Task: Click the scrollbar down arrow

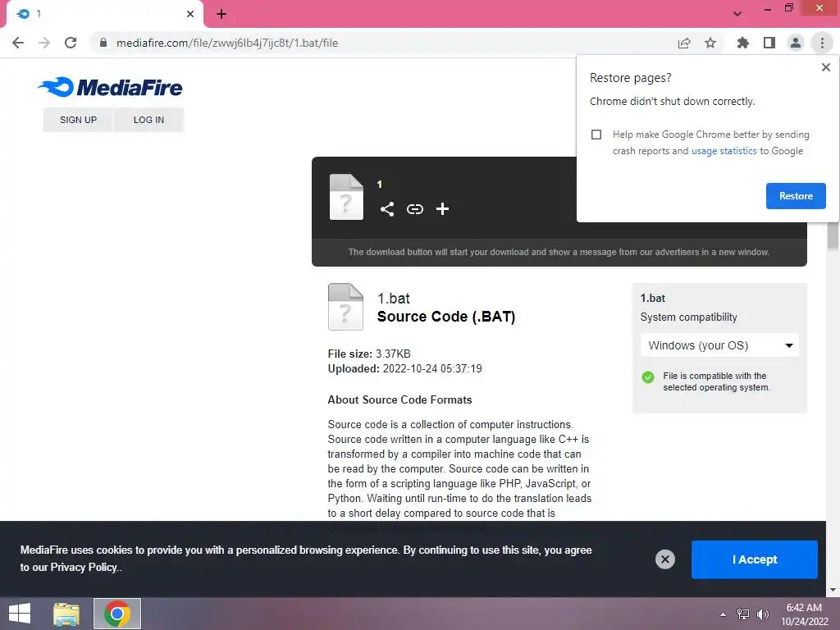Action: [833, 590]
